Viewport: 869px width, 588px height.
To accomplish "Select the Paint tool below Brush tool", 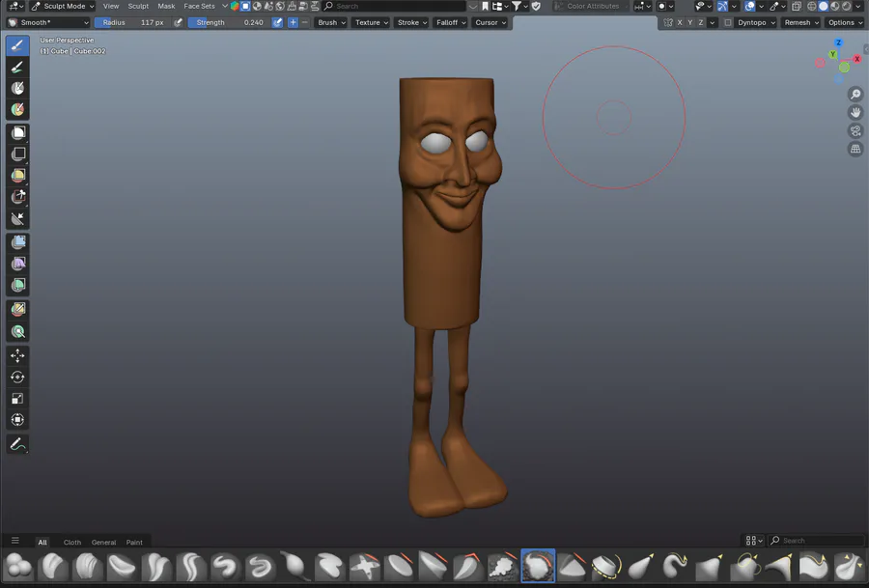I will coord(17,67).
